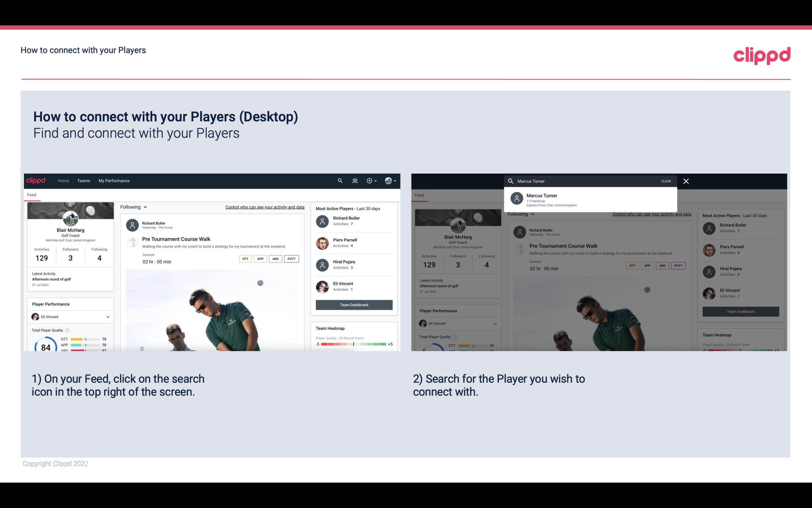Screen dimensions: 812x508
Task: Click the Clippd search icon top right
Action: click(338, 180)
